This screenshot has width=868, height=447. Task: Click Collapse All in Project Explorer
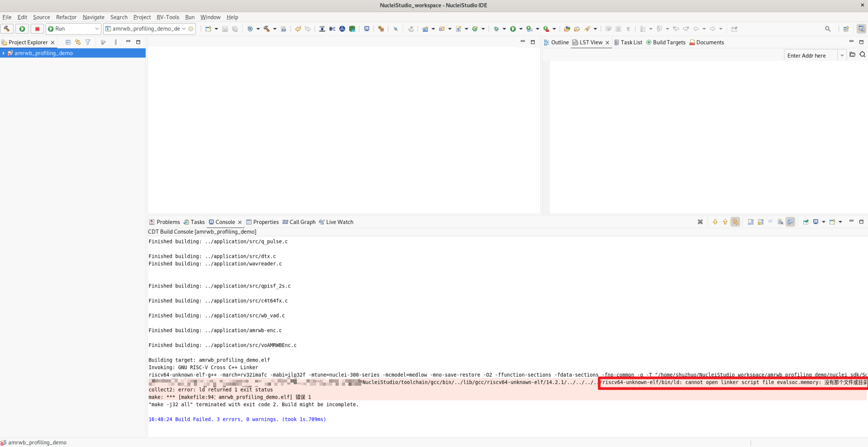(x=68, y=42)
